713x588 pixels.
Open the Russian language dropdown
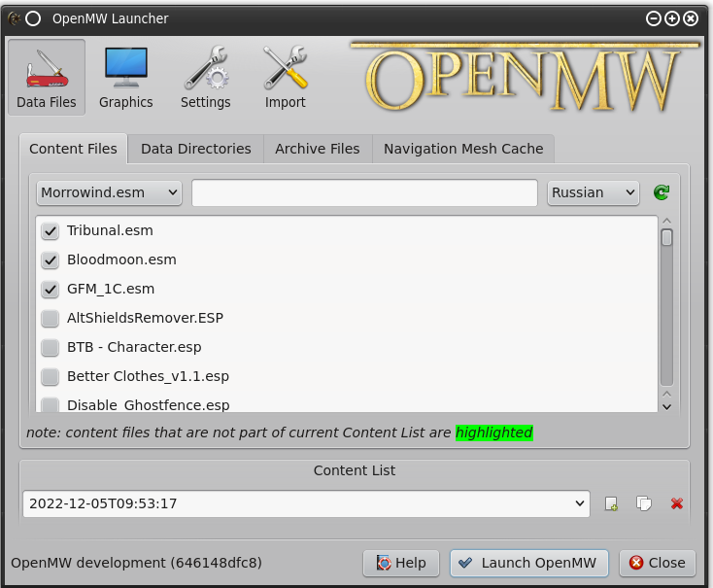coord(593,193)
